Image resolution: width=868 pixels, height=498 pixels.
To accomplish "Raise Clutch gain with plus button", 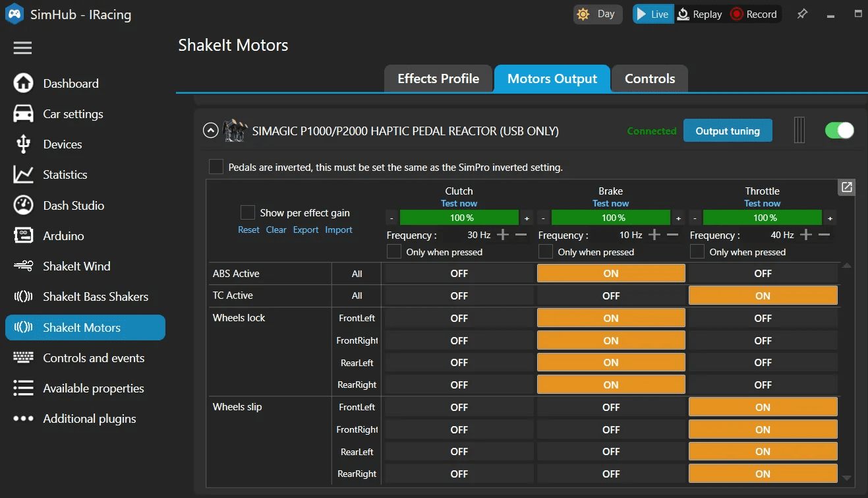I will pyautogui.click(x=527, y=218).
